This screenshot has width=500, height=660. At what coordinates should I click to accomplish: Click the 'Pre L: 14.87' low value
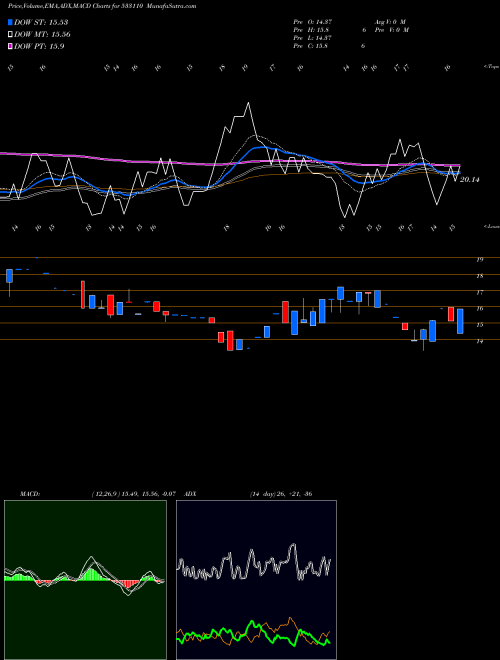[x=313, y=38]
